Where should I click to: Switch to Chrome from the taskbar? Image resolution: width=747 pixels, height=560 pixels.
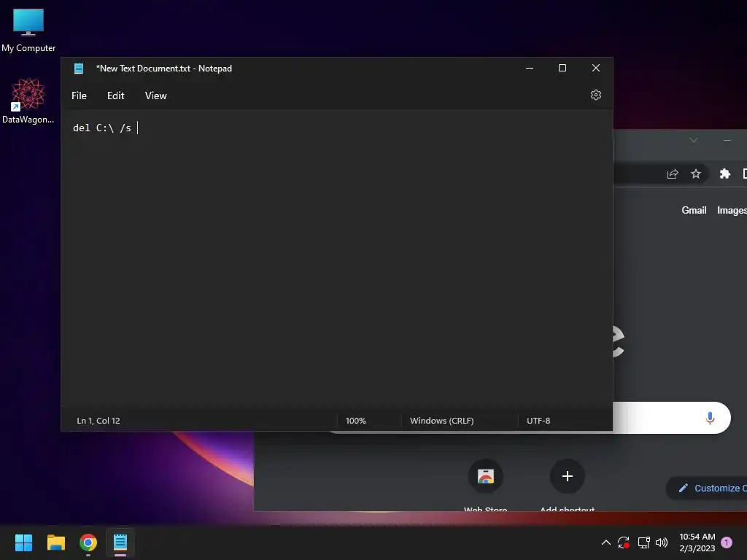[x=88, y=542]
